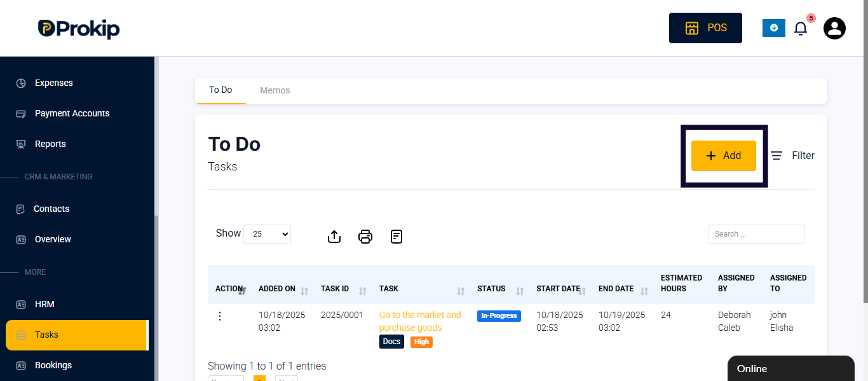The image size is (868, 381).
Task: Click the export upload icon
Action: coord(334,237)
